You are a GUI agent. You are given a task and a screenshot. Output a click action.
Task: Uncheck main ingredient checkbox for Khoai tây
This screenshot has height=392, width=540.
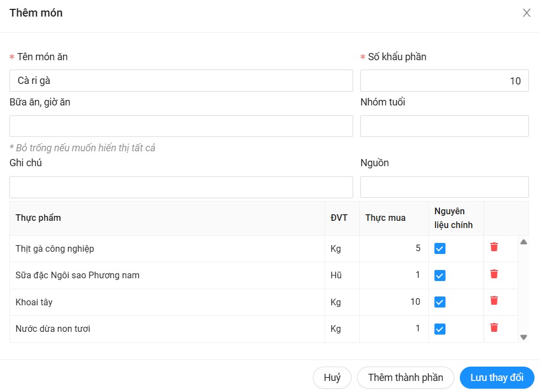[440, 302]
